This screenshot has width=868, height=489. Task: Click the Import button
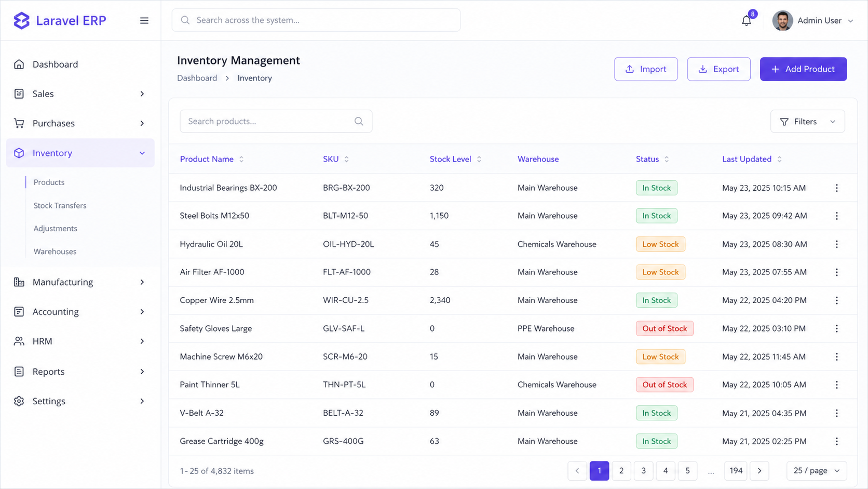click(x=646, y=69)
